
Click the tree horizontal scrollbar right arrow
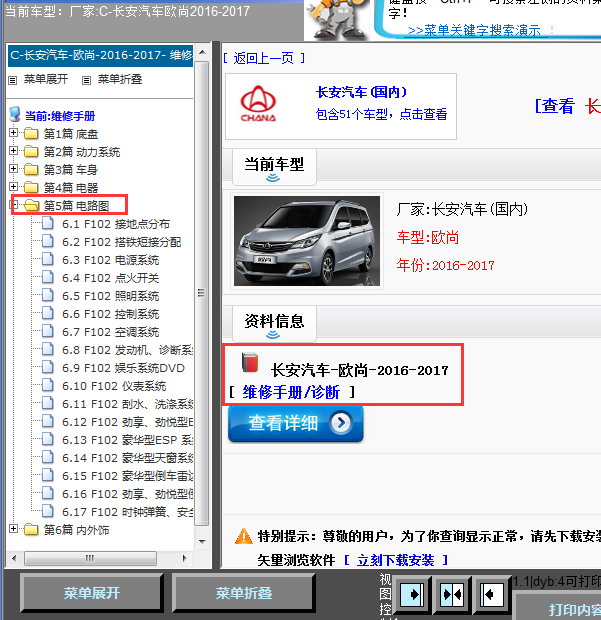(184, 558)
